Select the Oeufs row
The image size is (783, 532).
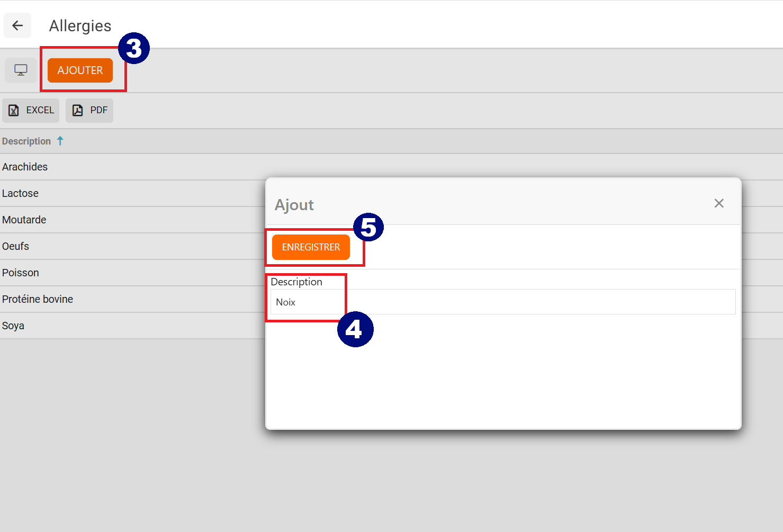16,246
